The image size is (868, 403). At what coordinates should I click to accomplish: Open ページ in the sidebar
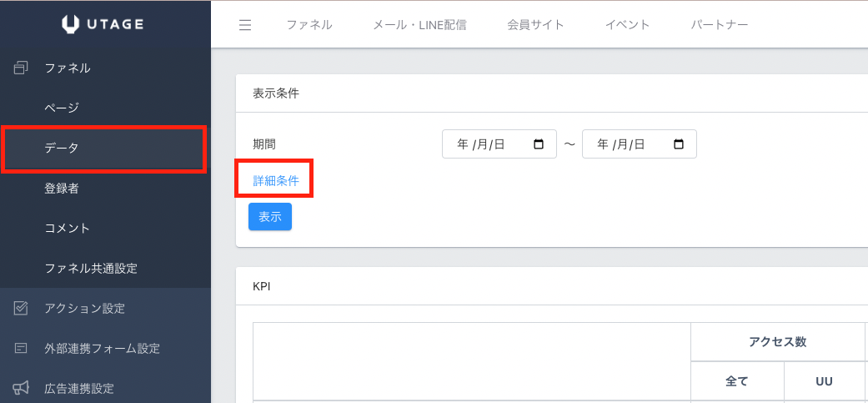(62, 108)
